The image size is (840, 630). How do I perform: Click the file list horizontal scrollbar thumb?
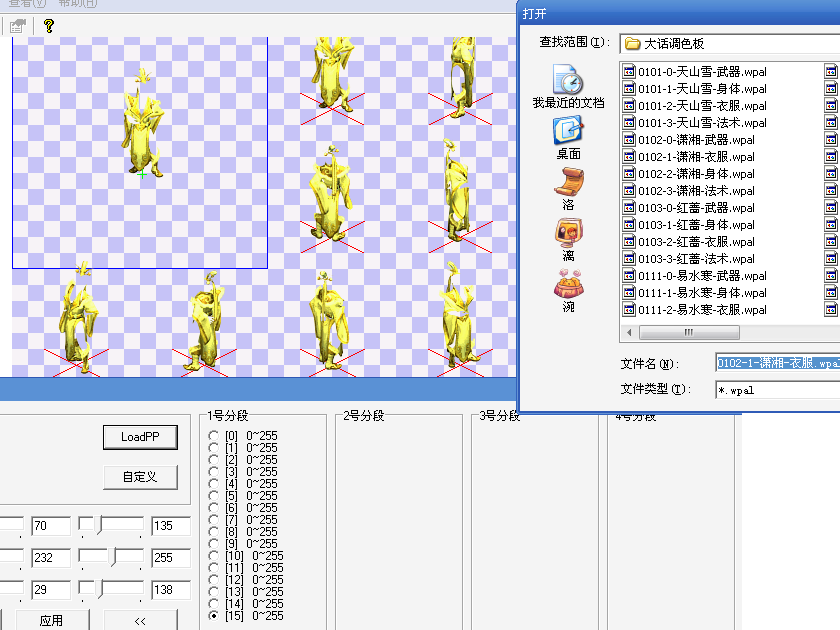click(x=689, y=333)
